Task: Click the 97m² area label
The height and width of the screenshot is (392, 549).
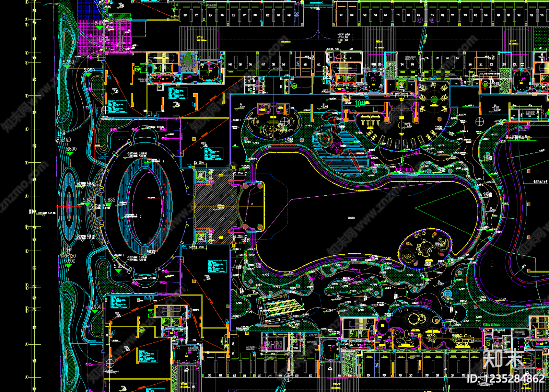Action: pyautogui.click(x=200, y=37)
